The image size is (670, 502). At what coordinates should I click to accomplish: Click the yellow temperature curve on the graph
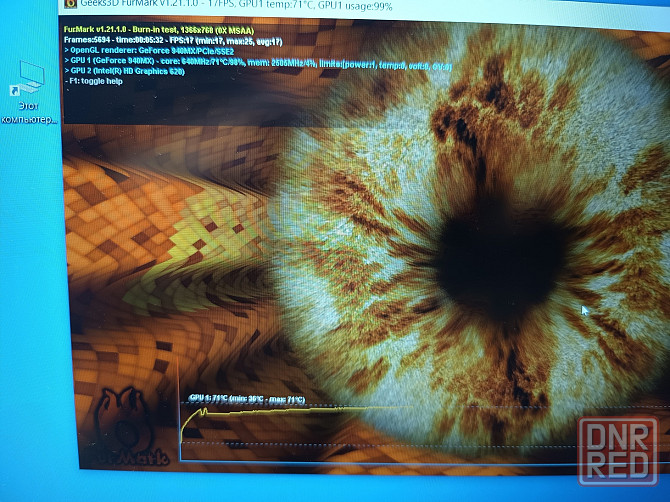pyautogui.click(x=300, y=410)
